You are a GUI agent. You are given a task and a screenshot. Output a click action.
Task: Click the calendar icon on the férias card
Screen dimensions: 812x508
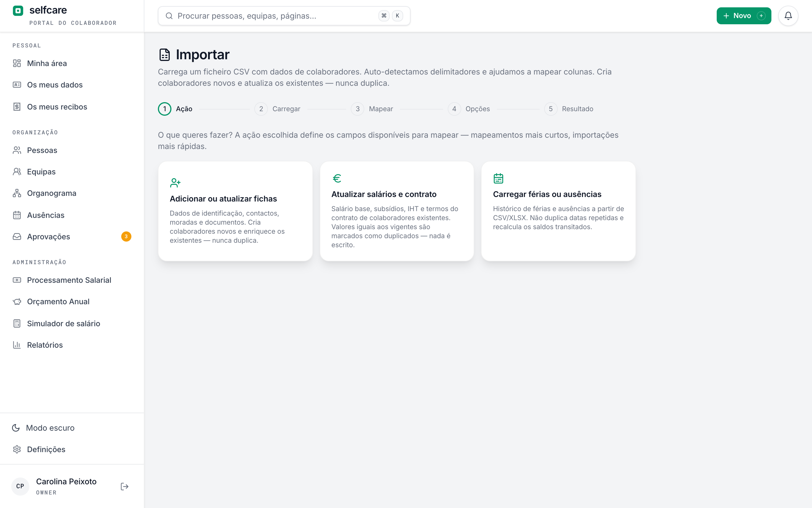click(498, 178)
